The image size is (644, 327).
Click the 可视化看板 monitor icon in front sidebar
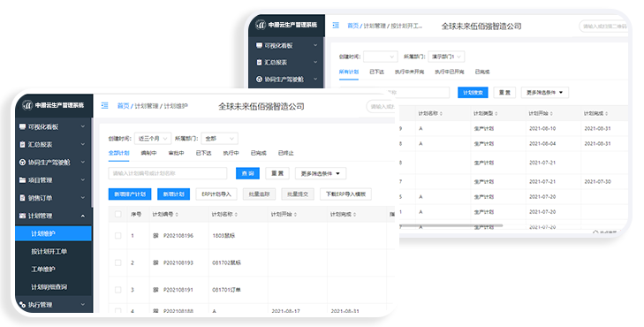pos(23,126)
